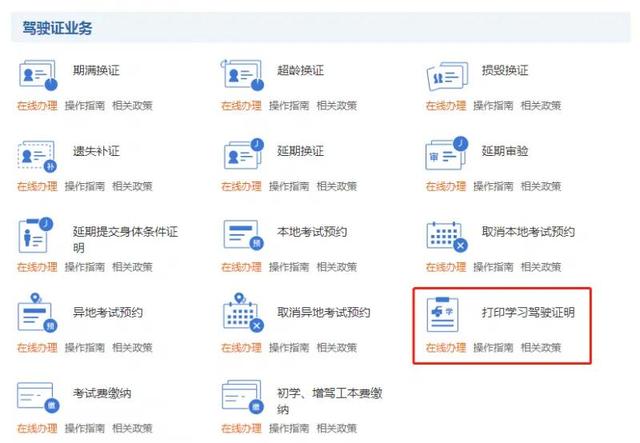Viewport: 640px width, 443px height.
Task: Click the 损毁换证 damaged card icon
Action: 447,76
